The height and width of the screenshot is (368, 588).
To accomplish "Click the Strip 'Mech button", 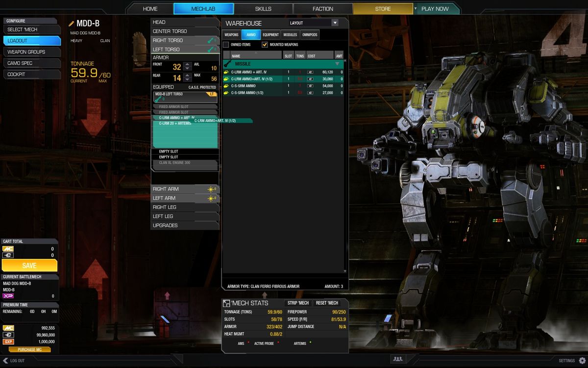I will coord(298,303).
